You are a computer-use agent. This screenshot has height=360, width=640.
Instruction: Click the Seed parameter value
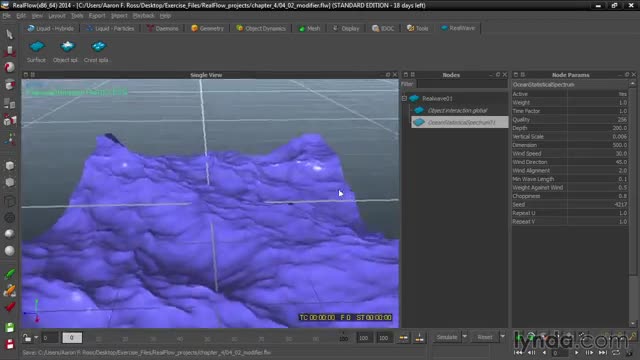[x=598, y=204]
